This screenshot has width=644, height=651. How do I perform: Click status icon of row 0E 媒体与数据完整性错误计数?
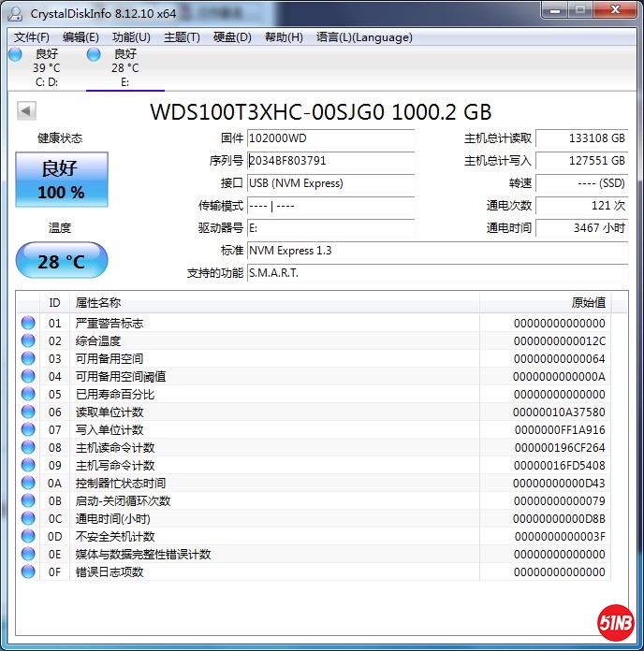pos(28,555)
